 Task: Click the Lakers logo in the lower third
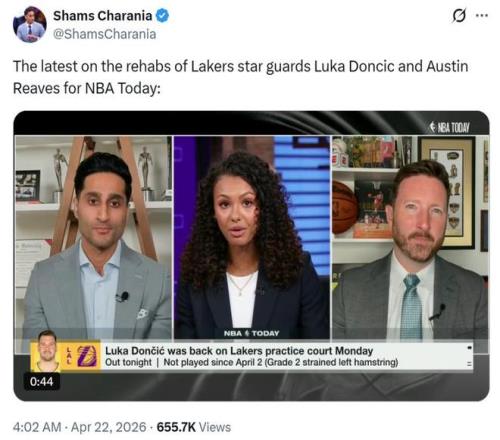coord(87,356)
